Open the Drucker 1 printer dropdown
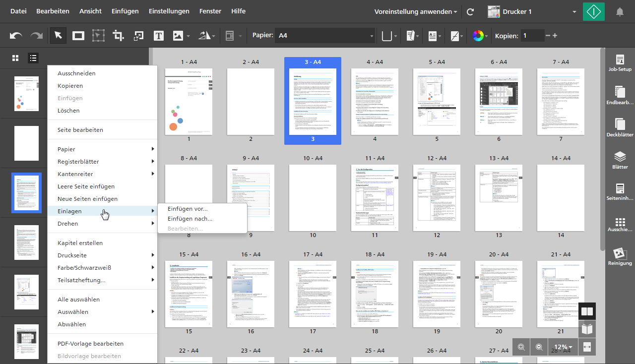Viewport: 635px width, 364px height. click(x=532, y=11)
